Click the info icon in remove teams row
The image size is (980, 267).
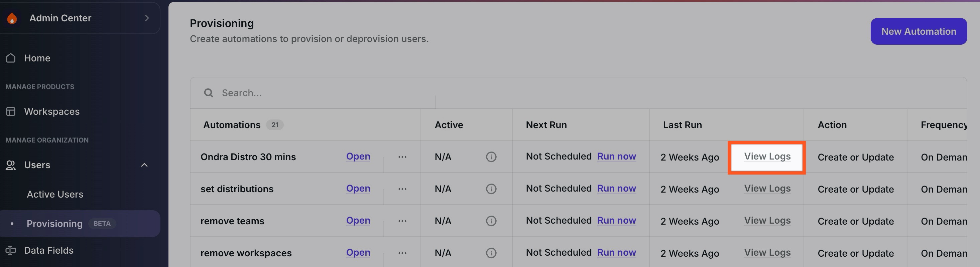pyautogui.click(x=491, y=221)
